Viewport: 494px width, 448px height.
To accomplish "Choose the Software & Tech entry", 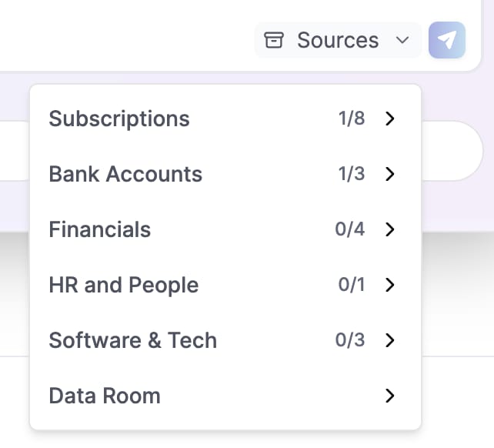I will point(225,340).
